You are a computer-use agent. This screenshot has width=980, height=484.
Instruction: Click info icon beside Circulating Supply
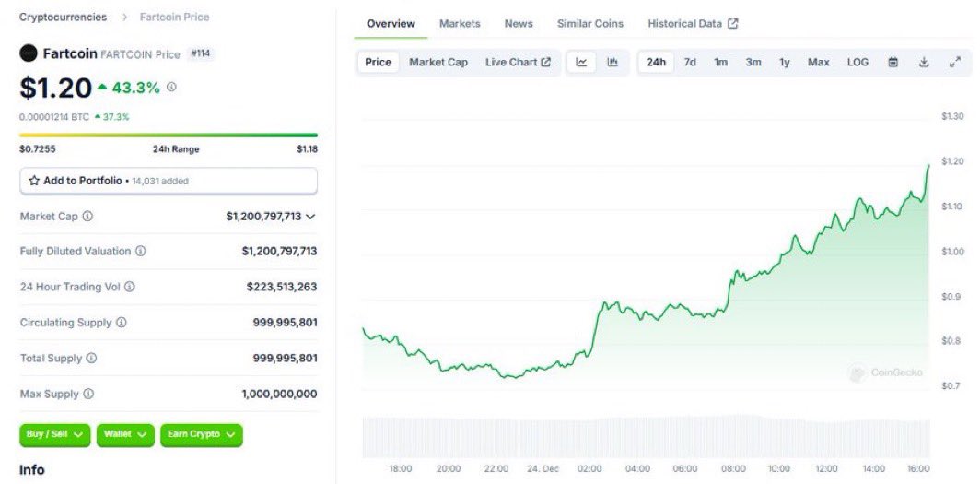click(x=122, y=322)
